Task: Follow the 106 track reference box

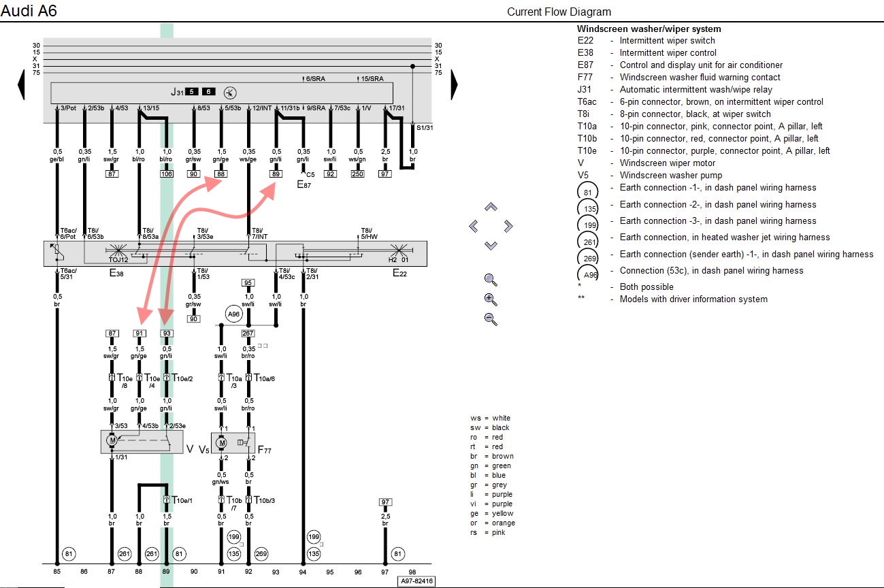Action: point(166,174)
